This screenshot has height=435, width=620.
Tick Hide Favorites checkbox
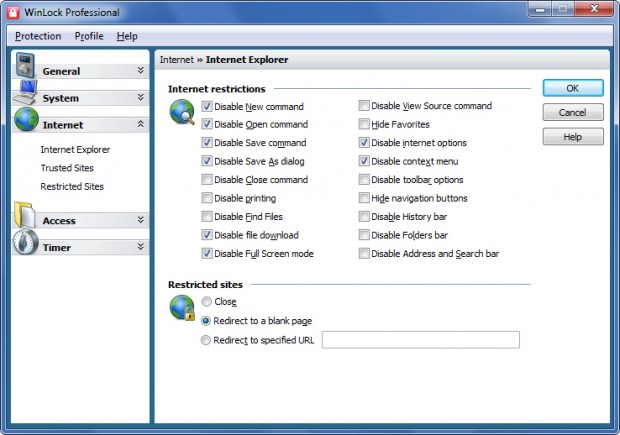click(x=364, y=124)
